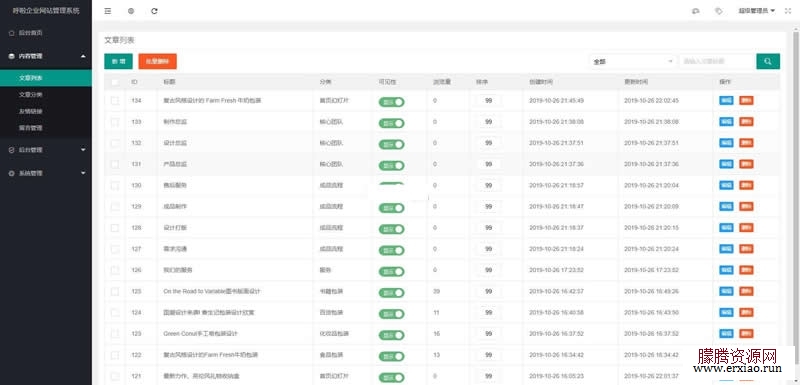The height and width of the screenshot is (385, 800).
Task: Click the green 新增 add button
Action: tap(118, 61)
